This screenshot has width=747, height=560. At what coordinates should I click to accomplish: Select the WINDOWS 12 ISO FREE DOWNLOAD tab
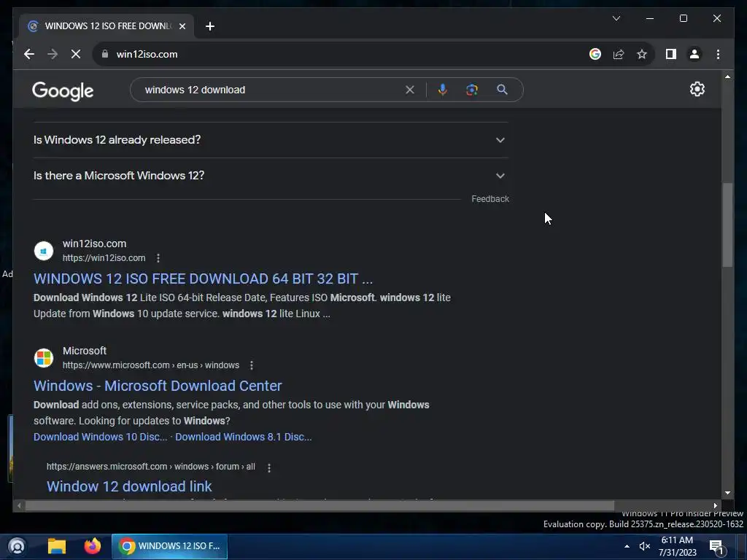click(x=107, y=26)
